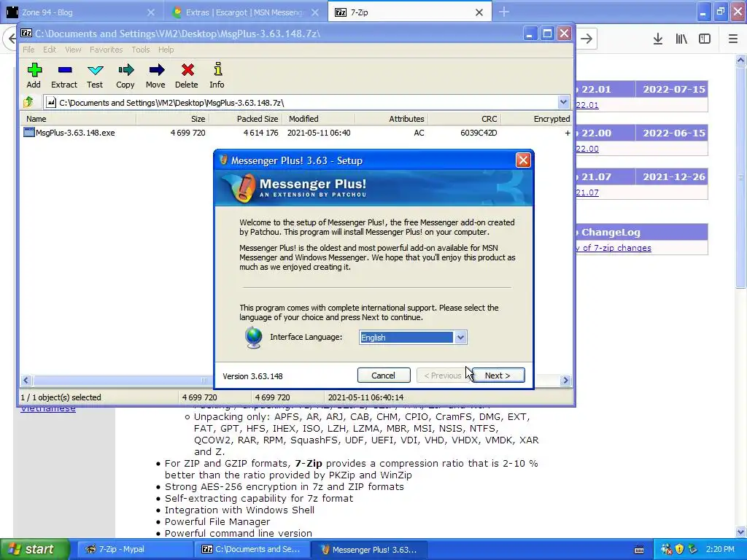Sort by Name column header

coord(78,119)
